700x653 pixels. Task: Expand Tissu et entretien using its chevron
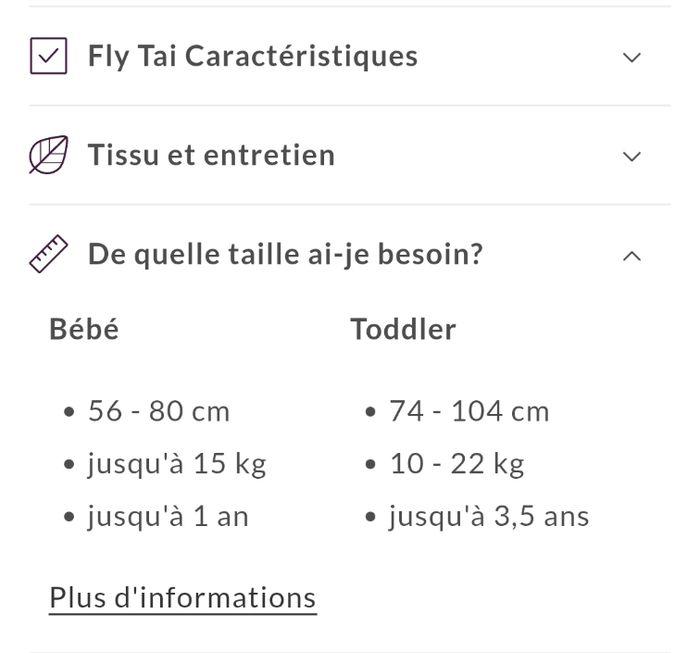[x=631, y=156]
